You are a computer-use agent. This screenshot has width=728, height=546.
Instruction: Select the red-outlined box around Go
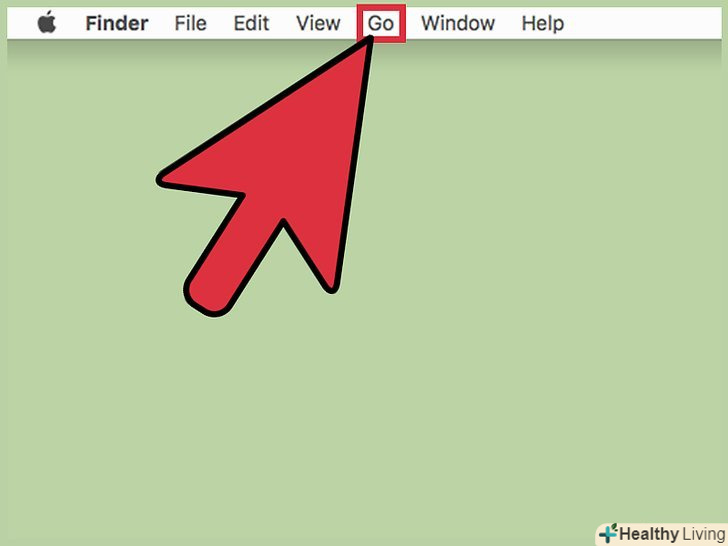(x=381, y=23)
